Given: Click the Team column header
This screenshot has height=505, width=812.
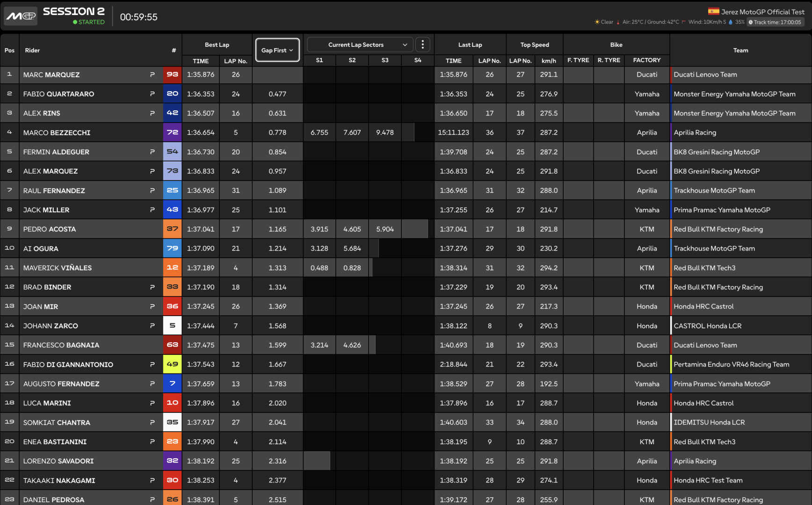Looking at the screenshot, I should click(x=740, y=50).
